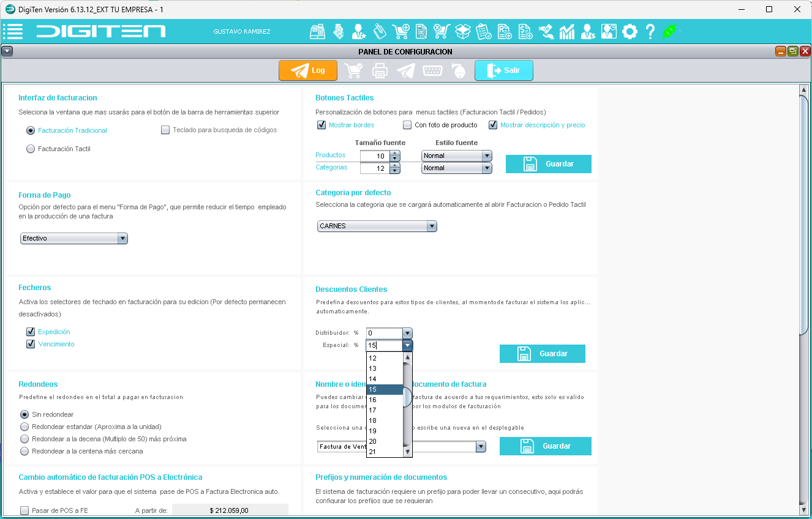
Task: Open the bar chart statistics icon
Action: [567, 31]
